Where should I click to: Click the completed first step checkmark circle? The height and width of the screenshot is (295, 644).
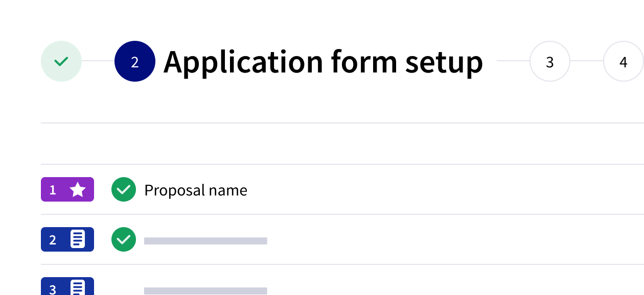[x=61, y=62]
